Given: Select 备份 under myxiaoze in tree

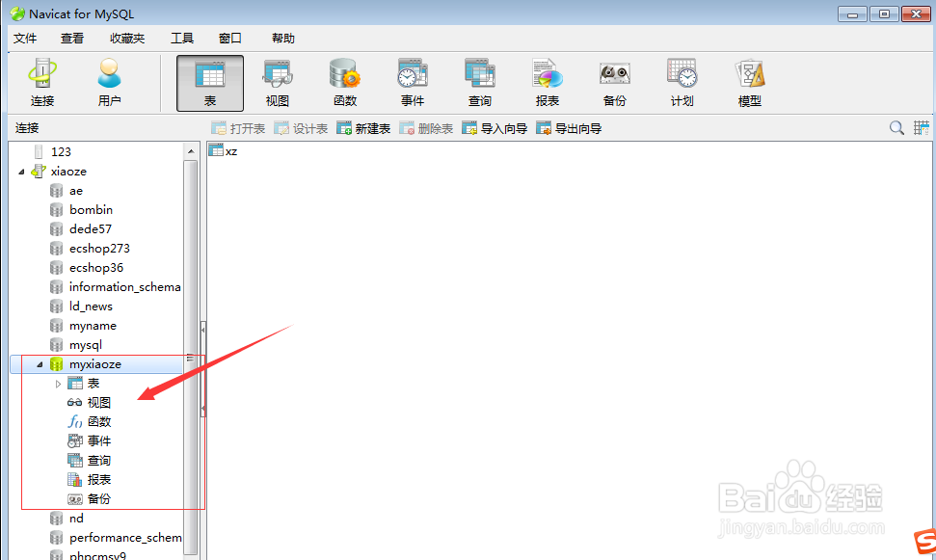Looking at the screenshot, I should coord(98,499).
